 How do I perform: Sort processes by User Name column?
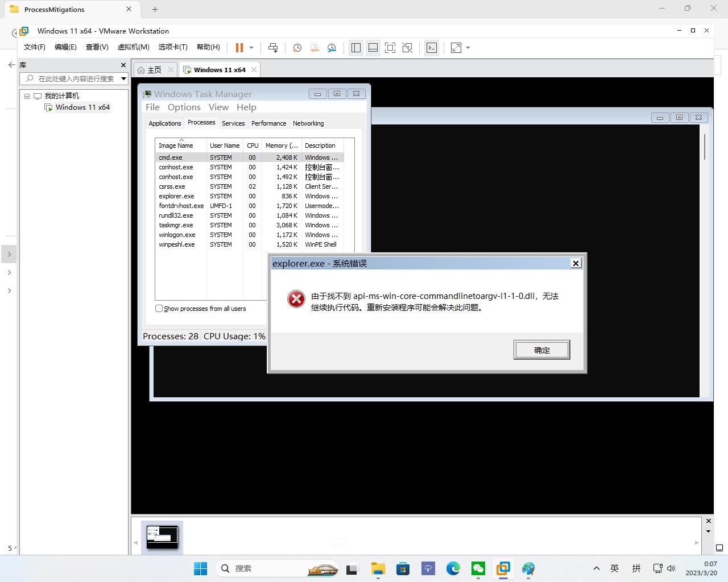[x=225, y=145]
